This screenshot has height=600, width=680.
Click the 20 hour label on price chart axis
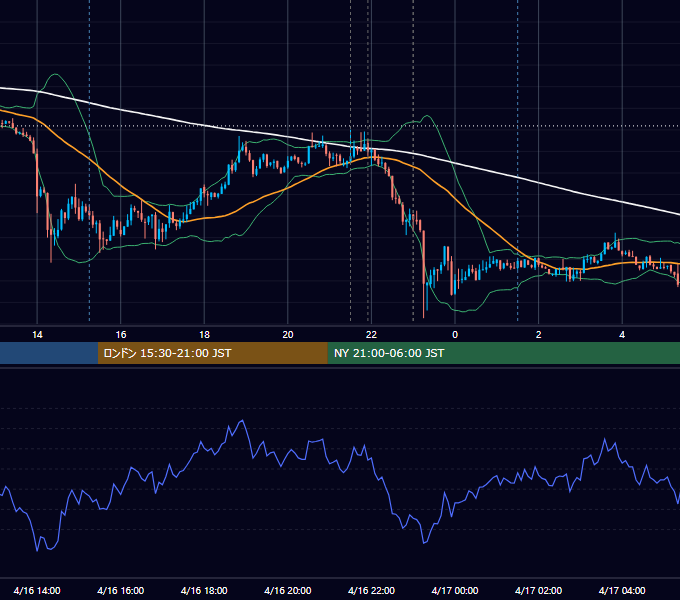[x=288, y=335]
